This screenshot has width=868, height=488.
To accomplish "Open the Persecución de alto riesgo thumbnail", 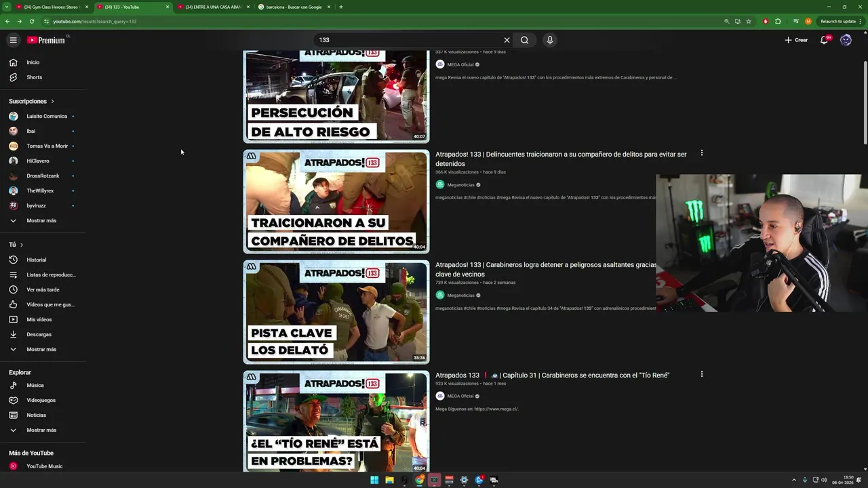I will tap(336, 96).
